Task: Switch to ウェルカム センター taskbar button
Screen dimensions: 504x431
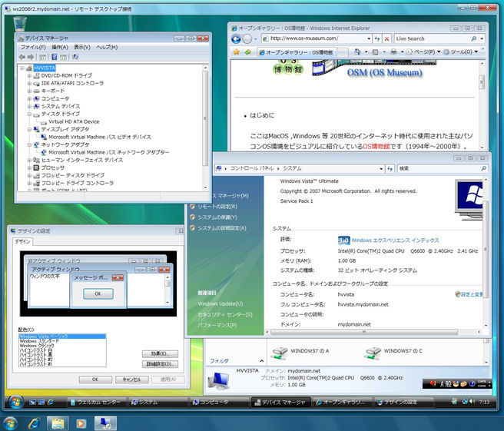Action: click(95, 402)
